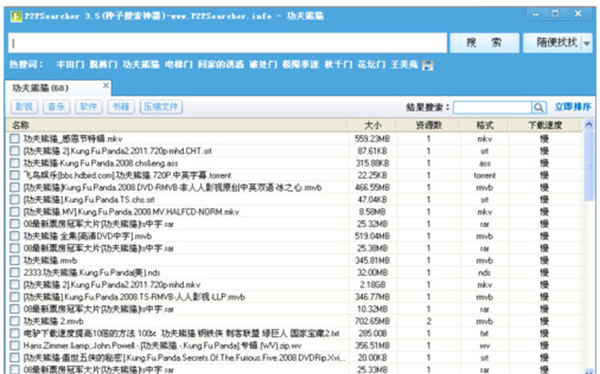Click hot word 极限杀速
This screenshot has width=600, height=374.
click(300, 64)
